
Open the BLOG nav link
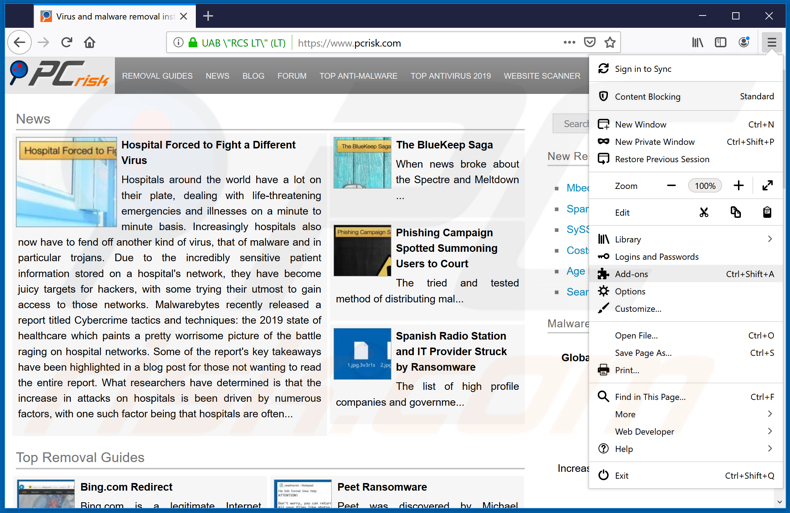click(253, 76)
